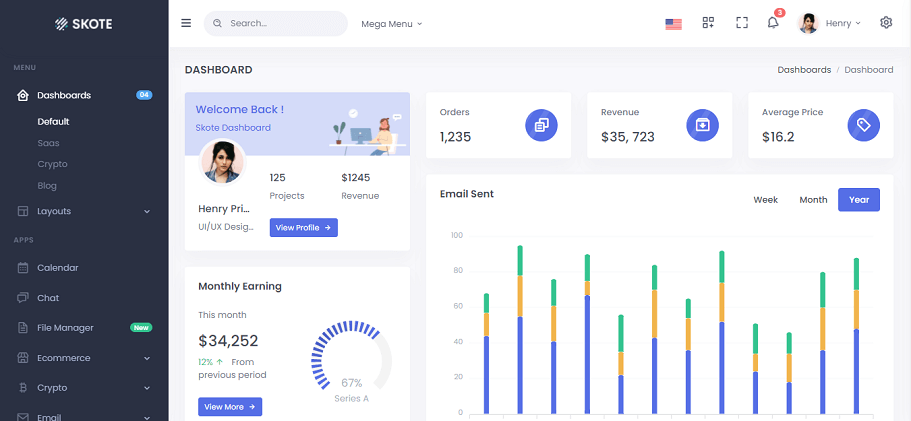The image size is (911, 421).
Task: Click the Orders stat card value 1,235
Action: (x=456, y=137)
